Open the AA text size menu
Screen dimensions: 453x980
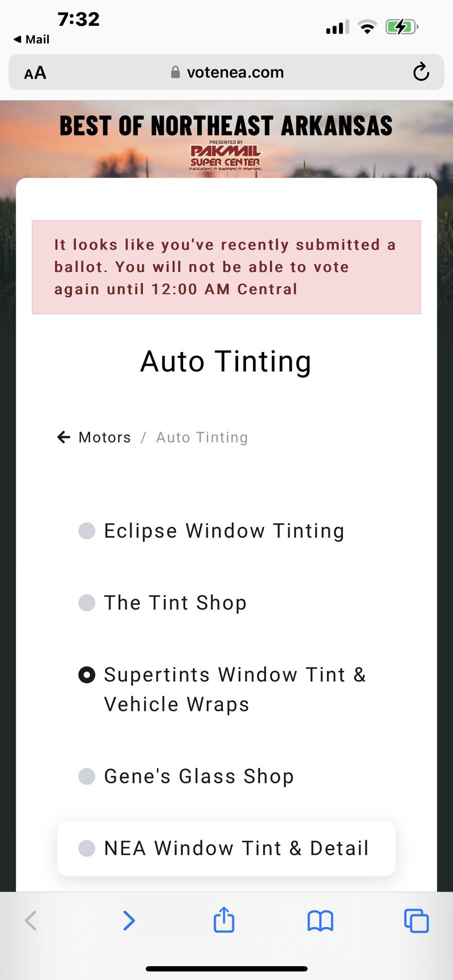coord(35,73)
